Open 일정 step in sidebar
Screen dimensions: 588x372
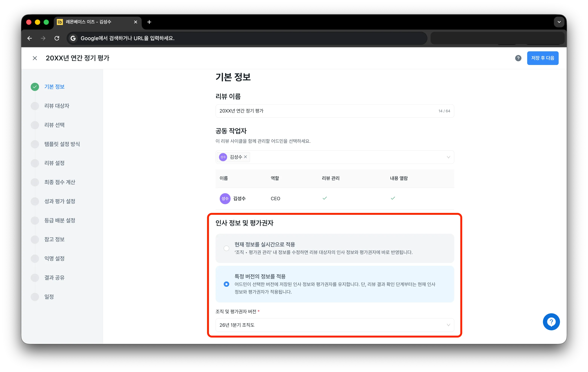[49, 297]
